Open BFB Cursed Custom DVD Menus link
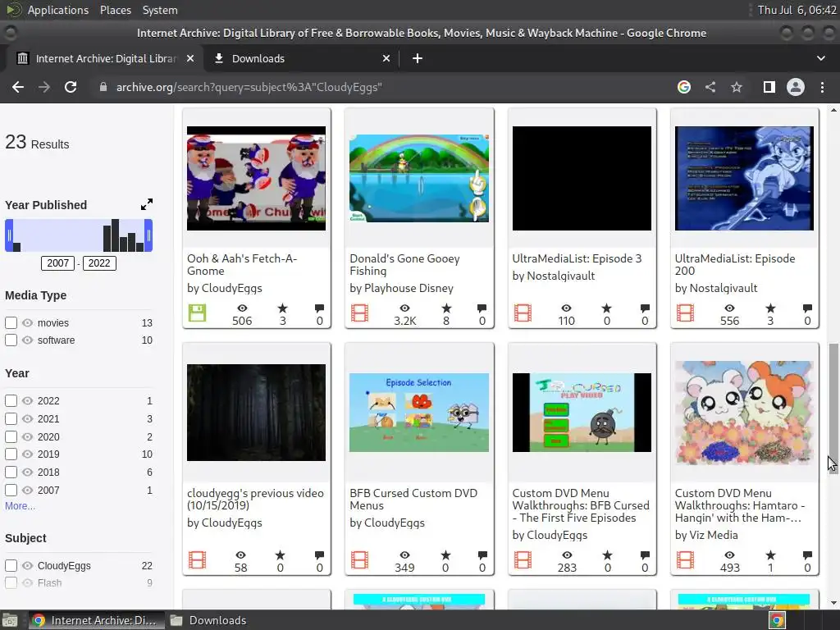This screenshot has height=630, width=840. coord(413,500)
